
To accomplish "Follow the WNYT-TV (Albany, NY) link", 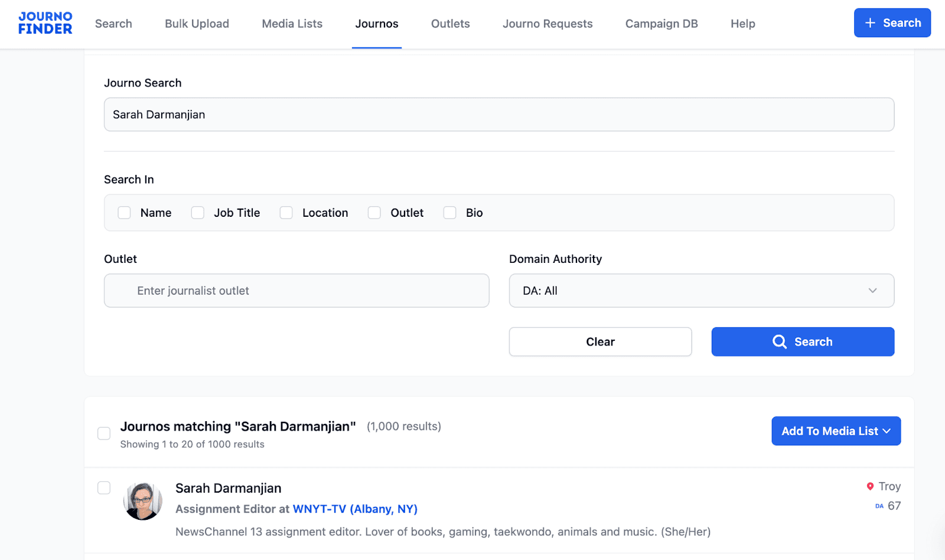I will click(355, 509).
